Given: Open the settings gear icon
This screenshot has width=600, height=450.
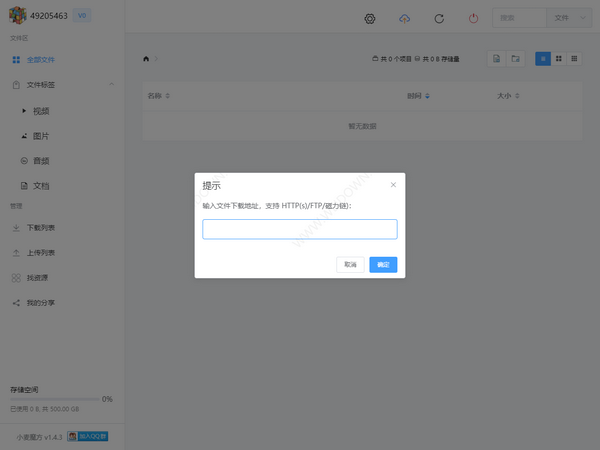Looking at the screenshot, I should [x=370, y=18].
